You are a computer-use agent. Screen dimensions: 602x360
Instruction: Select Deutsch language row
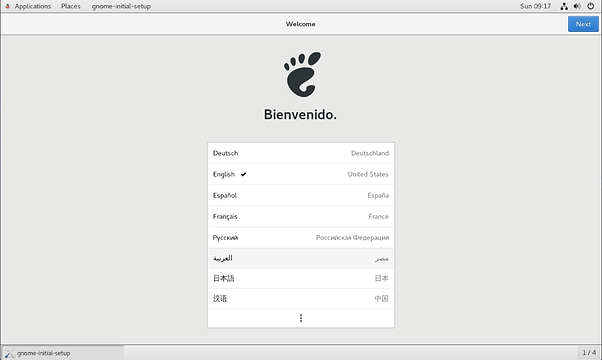point(301,153)
